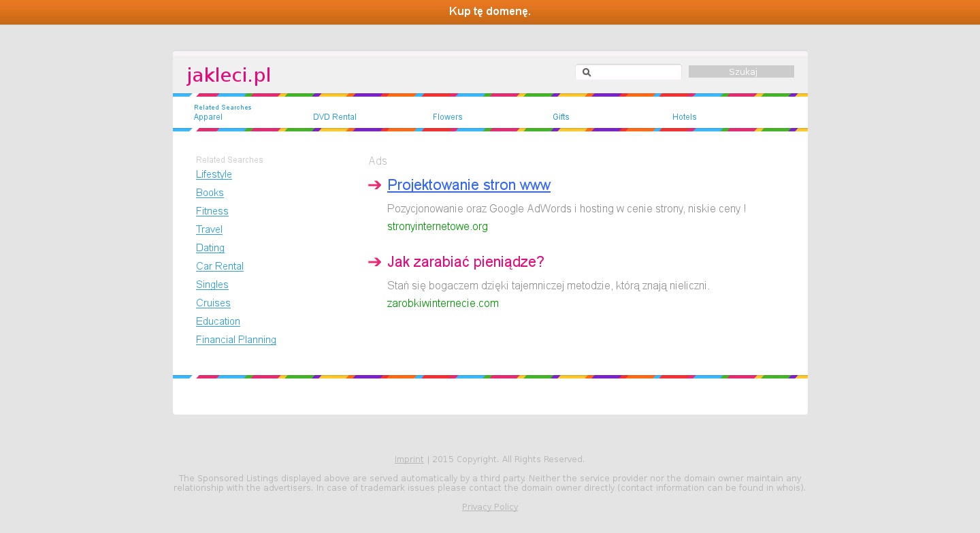Open the Privacy Policy footer link

(489, 507)
